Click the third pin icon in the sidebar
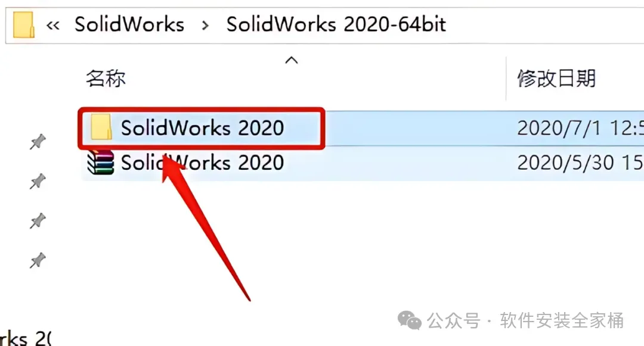This screenshot has width=644, height=346. click(x=38, y=220)
